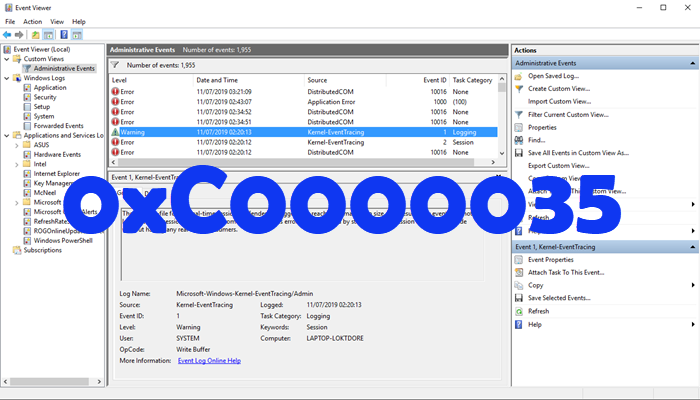Expand the ASUS folder in the tree
The height and width of the screenshot is (400, 700).
pyautogui.click(x=15, y=145)
